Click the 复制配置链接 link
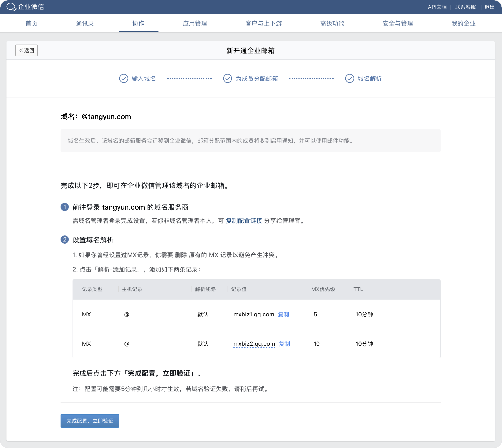This screenshot has width=502, height=448. 244,221
